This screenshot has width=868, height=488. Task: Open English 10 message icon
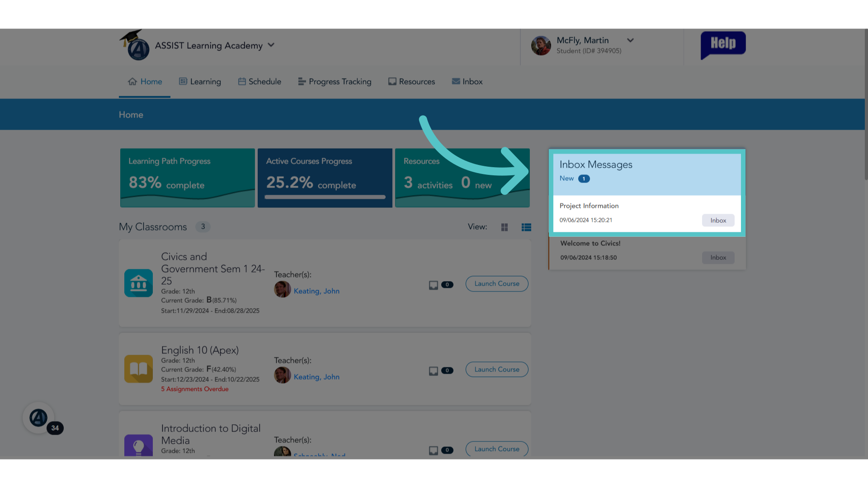point(434,371)
